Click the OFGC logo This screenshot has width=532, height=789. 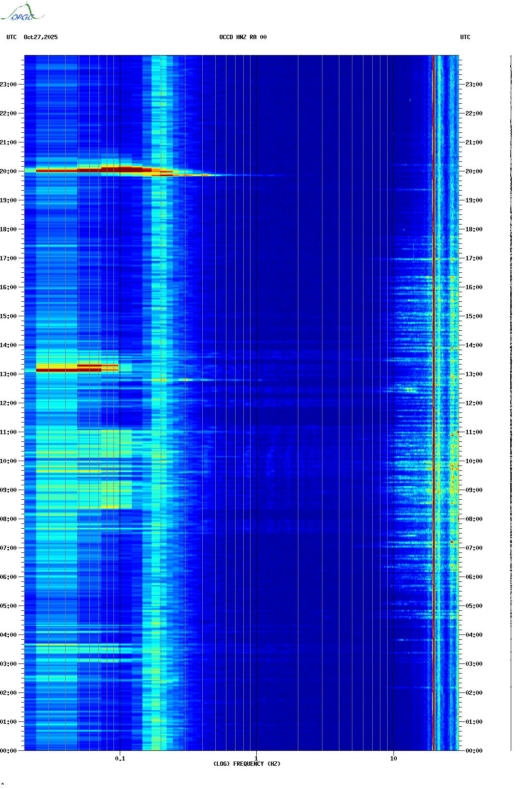coord(22,12)
